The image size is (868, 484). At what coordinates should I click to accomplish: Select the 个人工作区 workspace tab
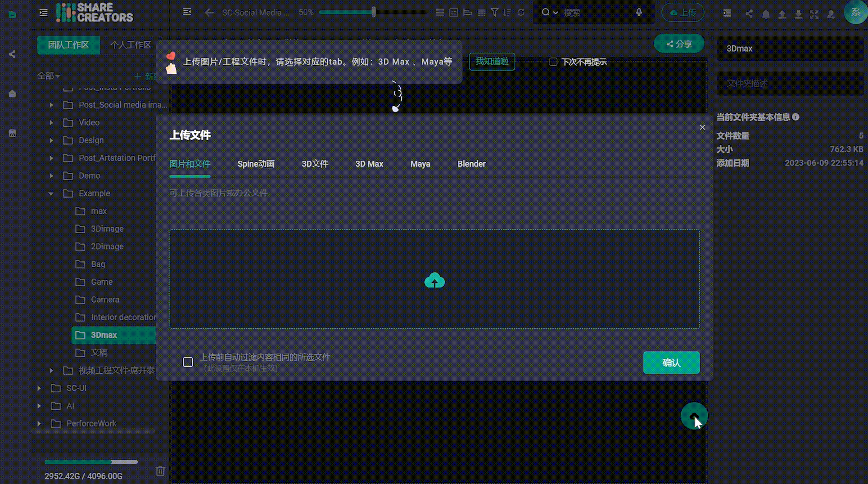131,45
